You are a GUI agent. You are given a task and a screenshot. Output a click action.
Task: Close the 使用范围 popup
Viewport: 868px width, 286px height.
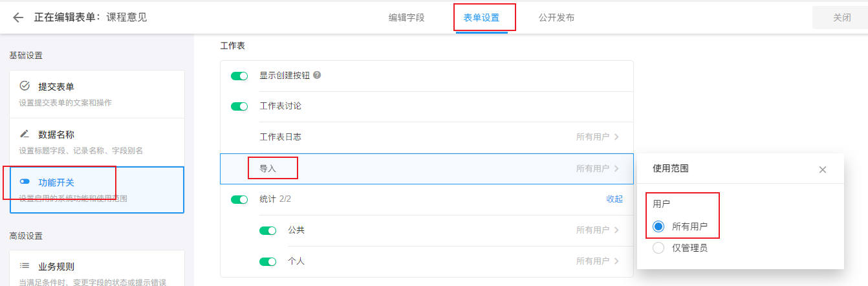pos(823,170)
